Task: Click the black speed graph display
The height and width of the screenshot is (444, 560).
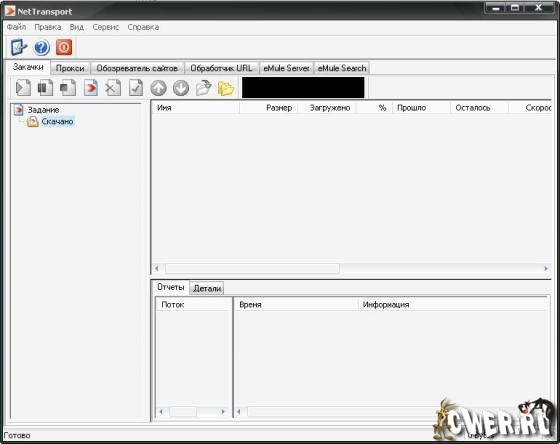Action: click(x=303, y=88)
